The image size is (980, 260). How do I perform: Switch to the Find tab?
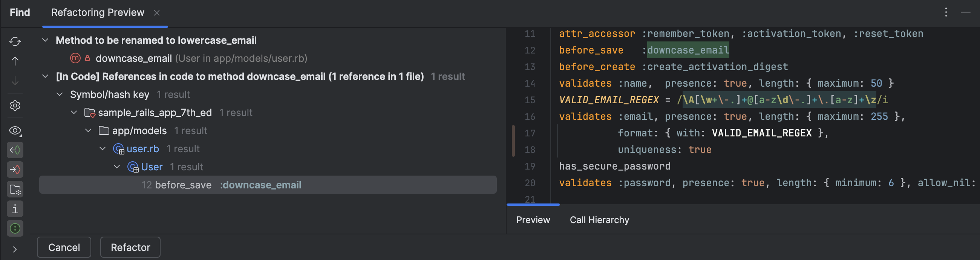[19, 12]
